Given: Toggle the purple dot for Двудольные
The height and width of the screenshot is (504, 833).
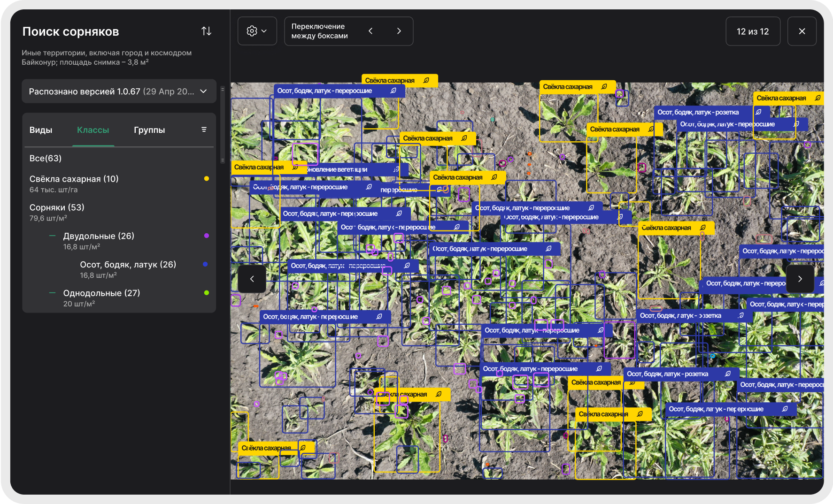Looking at the screenshot, I should (206, 236).
